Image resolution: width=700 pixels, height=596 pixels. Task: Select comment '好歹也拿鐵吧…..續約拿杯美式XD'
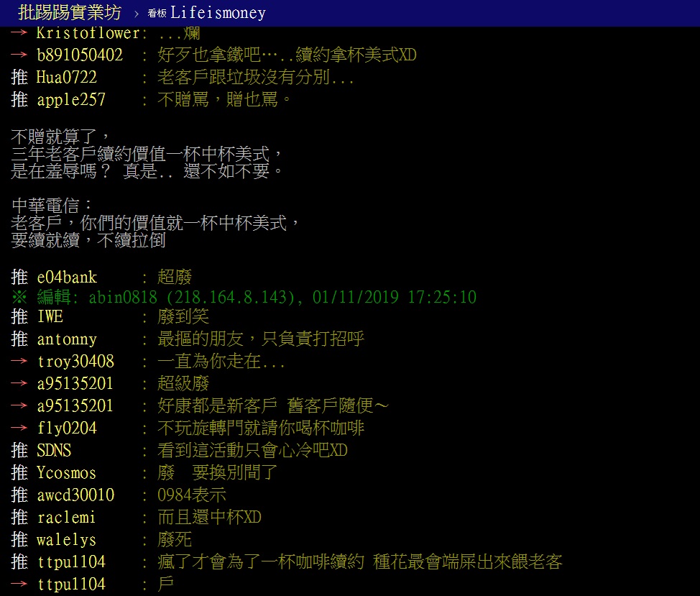(x=287, y=55)
